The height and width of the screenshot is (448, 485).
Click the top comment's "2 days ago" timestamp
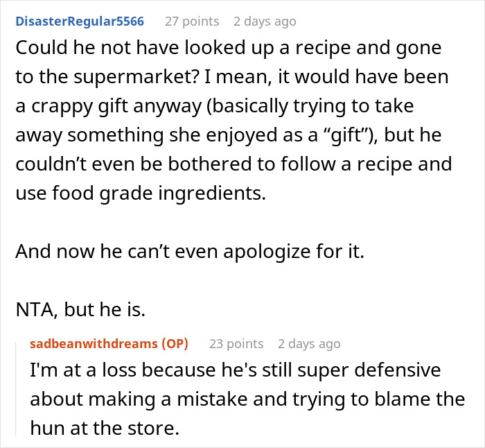coord(265,21)
